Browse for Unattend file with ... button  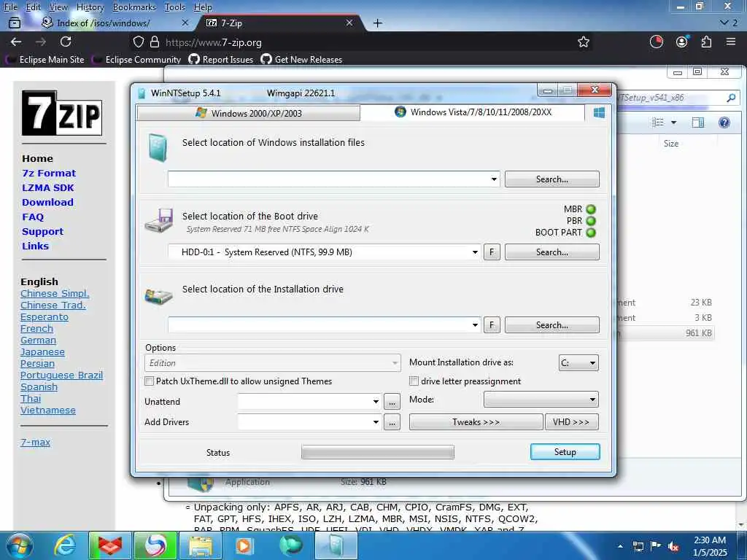392,402
